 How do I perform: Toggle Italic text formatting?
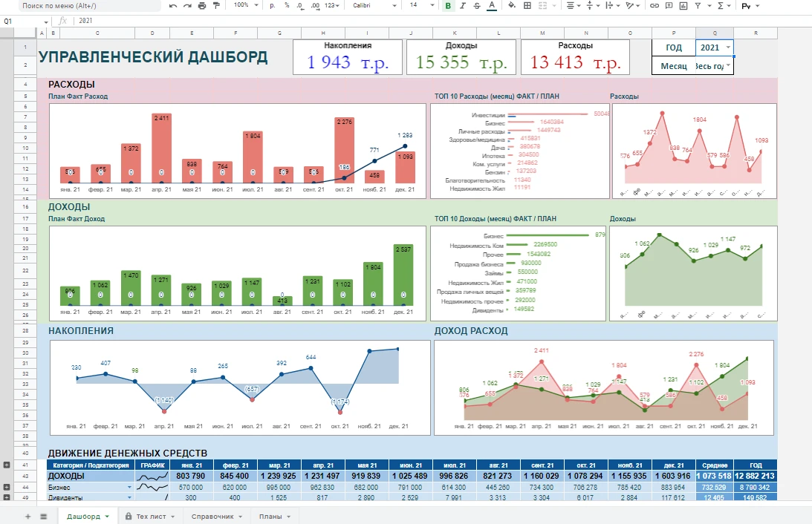tap(463, 6)
